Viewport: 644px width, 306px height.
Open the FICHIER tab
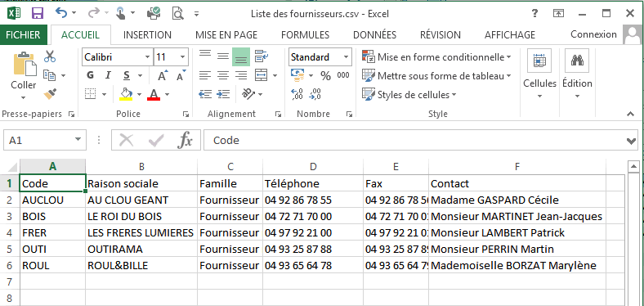[x=24, y=35]
